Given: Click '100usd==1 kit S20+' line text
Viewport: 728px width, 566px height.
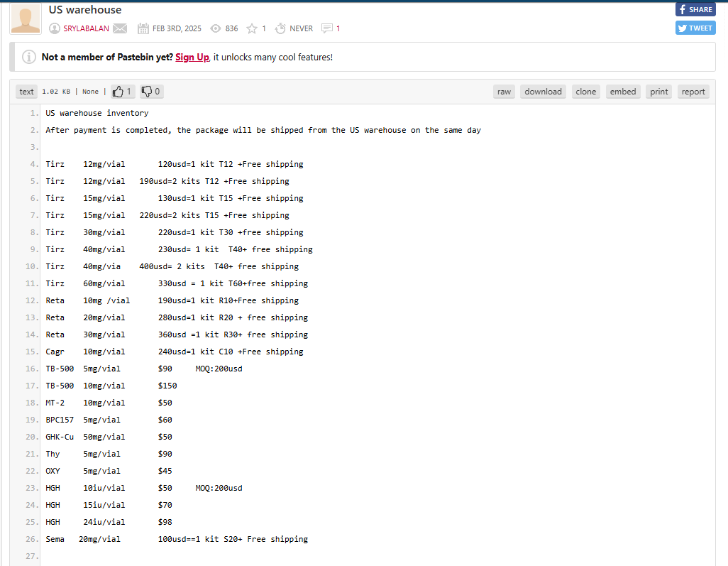Looking at the screenshot, I should pyautogui.click(x=233, y=539).
